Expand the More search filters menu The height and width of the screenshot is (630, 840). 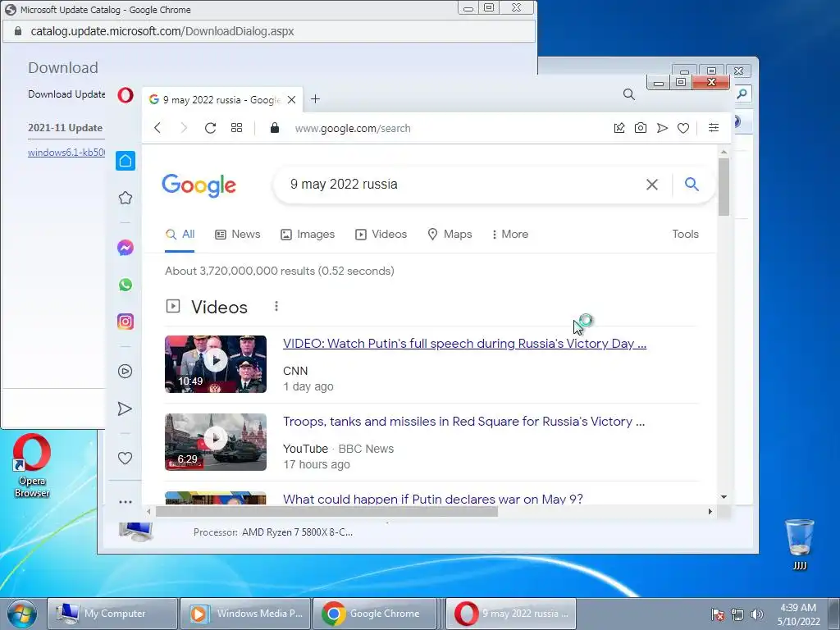(x=510, y=234)
